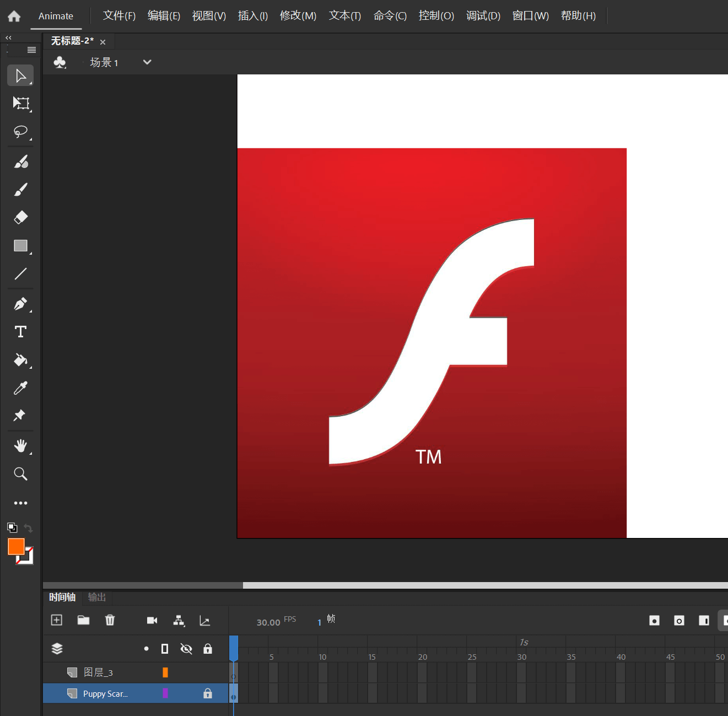Open the 窗口(W) menu

(x=530, y=16)
